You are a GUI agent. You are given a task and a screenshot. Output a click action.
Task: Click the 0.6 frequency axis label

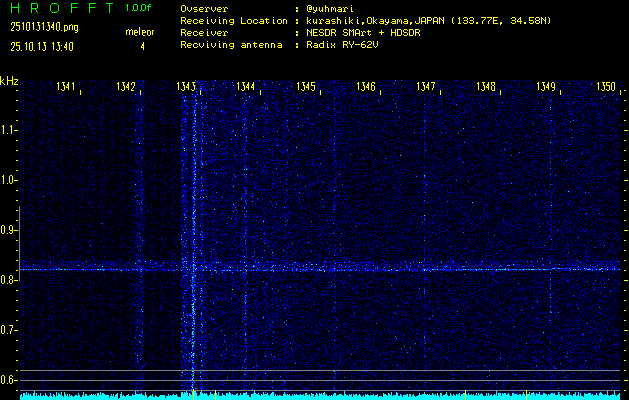pos(9,380)
